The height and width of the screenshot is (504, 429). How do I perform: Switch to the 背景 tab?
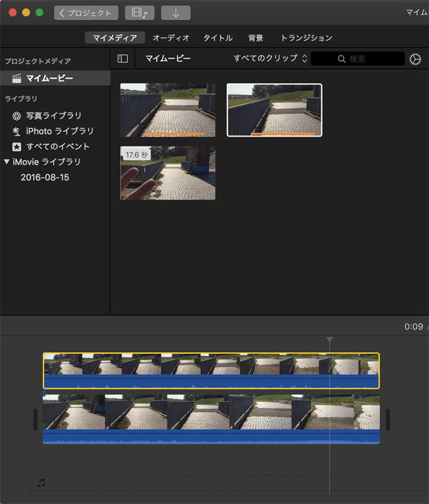[256, 37]
